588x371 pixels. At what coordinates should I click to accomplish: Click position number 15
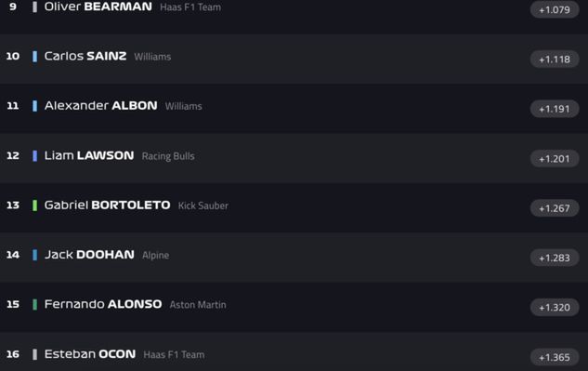click(x=13, y=304)
